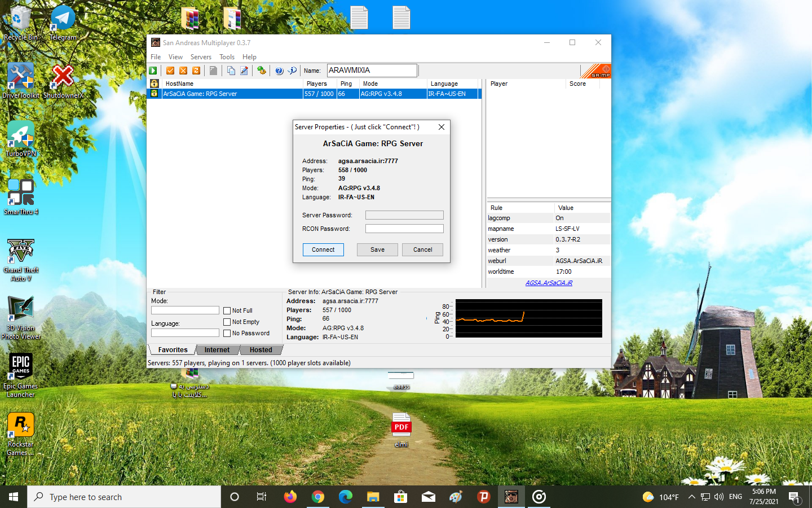
Task: Open the AGSA.ArSaCiA.iR link
Action: point(549,283)
